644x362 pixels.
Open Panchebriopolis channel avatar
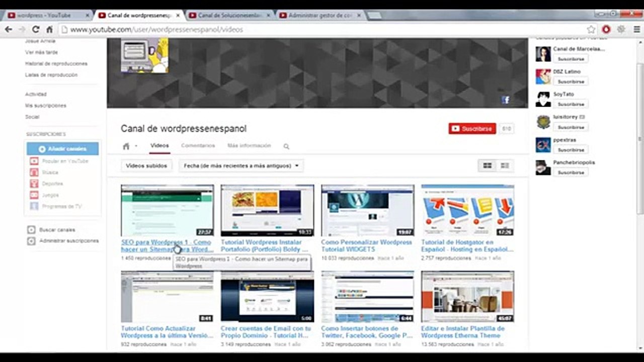[543, 167]
